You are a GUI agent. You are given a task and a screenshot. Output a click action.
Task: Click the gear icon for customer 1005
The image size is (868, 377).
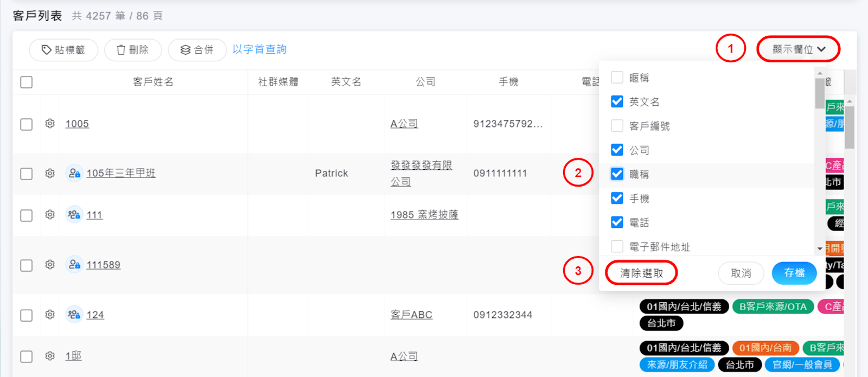point(50,124)
